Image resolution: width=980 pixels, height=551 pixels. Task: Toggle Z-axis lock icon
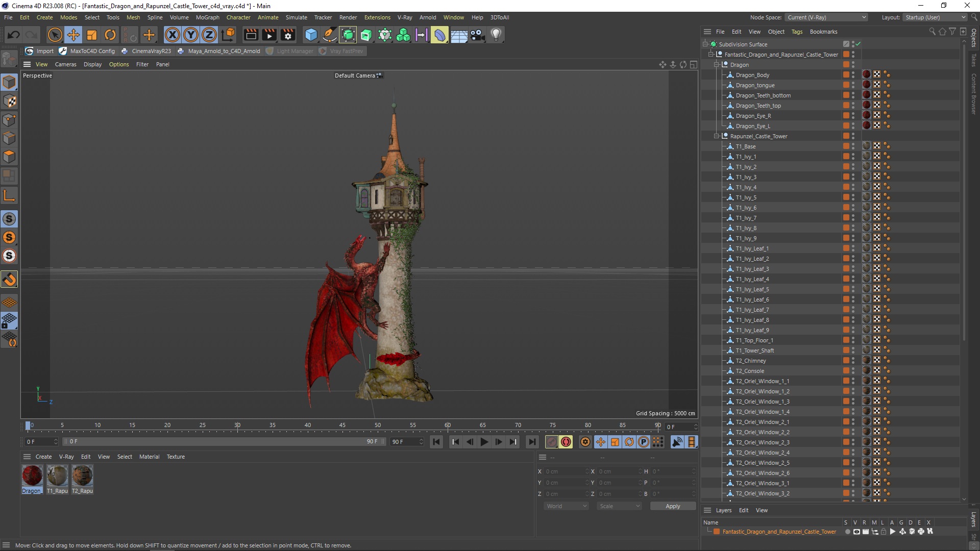click(209, 35)
